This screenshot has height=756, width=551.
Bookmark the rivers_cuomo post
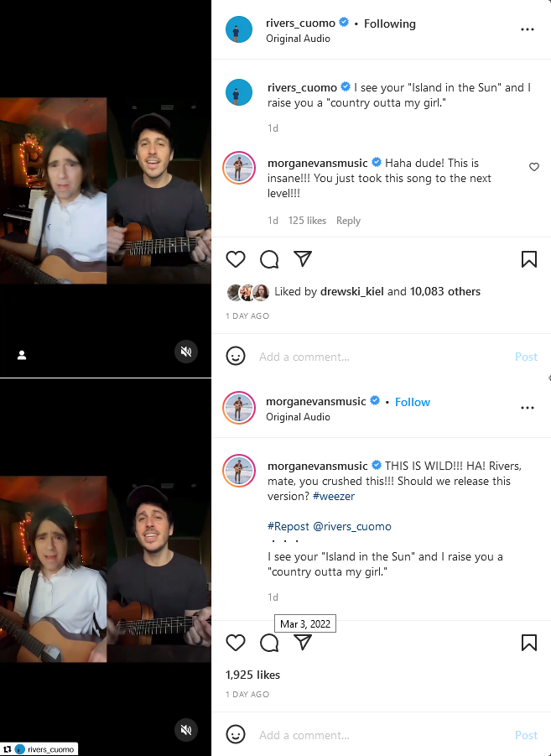coord(528,259)
